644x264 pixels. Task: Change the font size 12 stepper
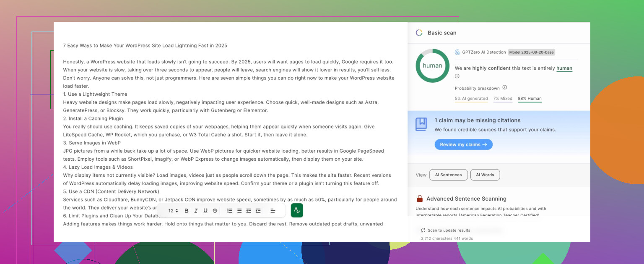173,211
